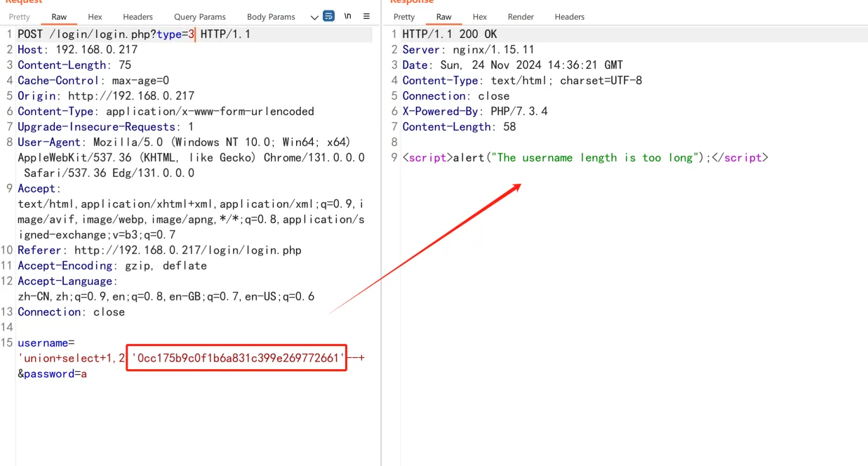
Task: Click the Host: 192.168.0.217 header line
Action: point(78,50)
